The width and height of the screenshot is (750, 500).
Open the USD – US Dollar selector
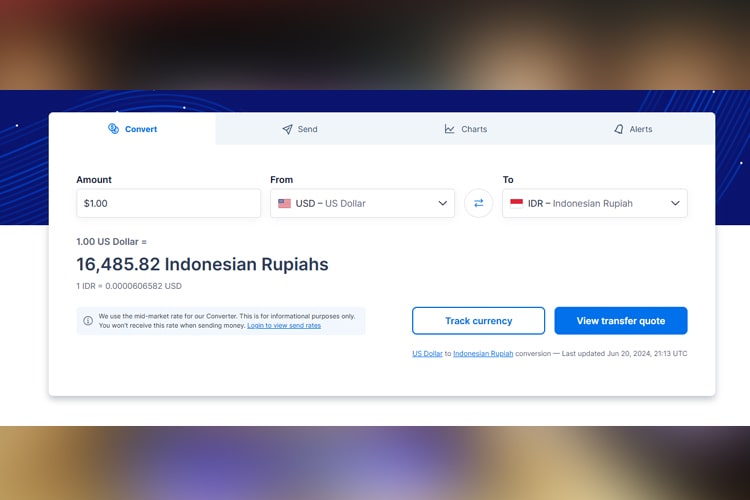click(362, 203)
